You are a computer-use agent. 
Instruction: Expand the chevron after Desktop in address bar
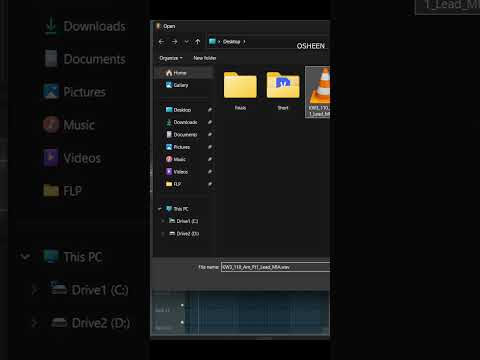244,42
